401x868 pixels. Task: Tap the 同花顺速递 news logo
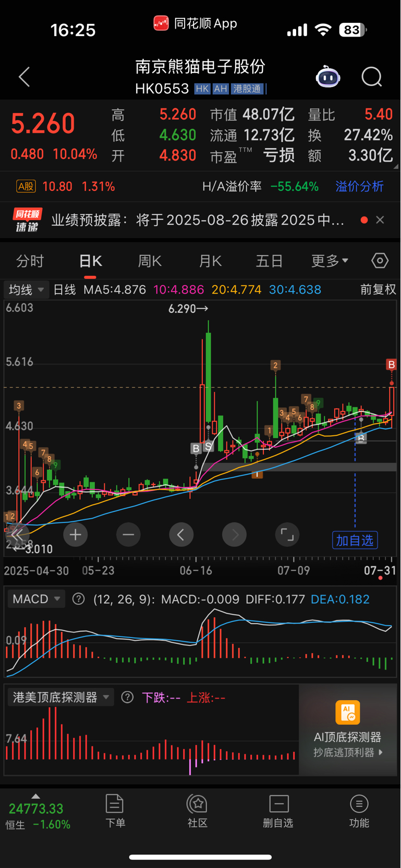pyautogui.click(x=27, y=220)
